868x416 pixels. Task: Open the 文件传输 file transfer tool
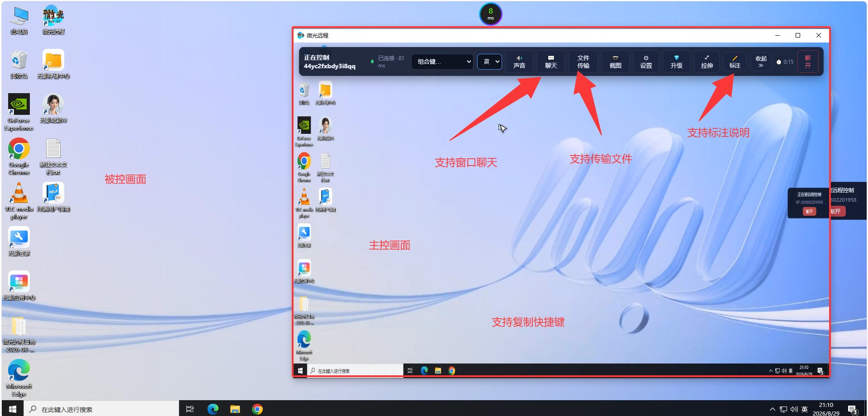pos(583,61)
